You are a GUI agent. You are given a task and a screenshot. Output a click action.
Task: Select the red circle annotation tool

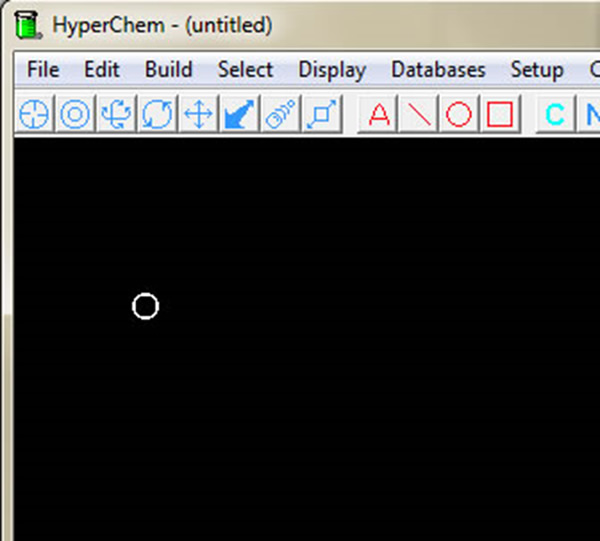coord(459,115)
